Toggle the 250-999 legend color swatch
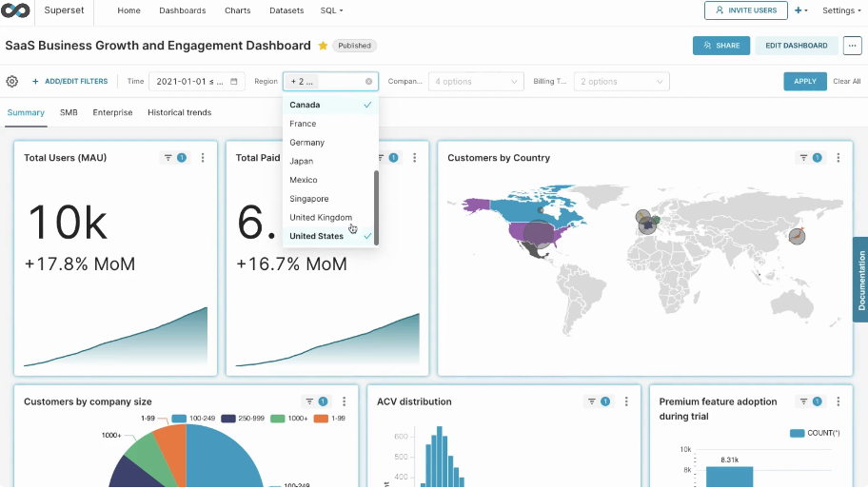 [x=228, y=419]
